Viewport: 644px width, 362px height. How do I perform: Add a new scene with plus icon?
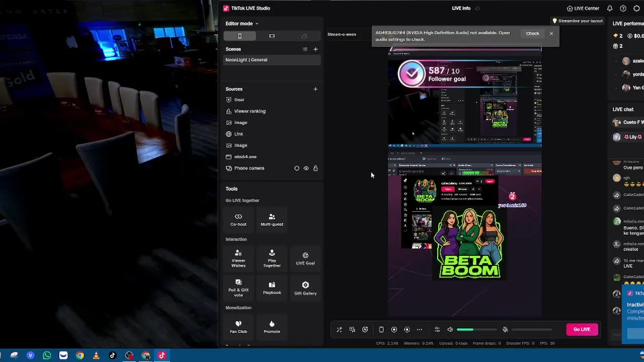coord(315,49)
